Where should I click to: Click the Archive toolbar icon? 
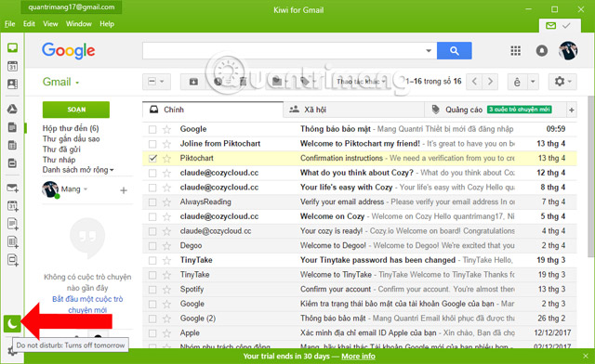[193, 82]
